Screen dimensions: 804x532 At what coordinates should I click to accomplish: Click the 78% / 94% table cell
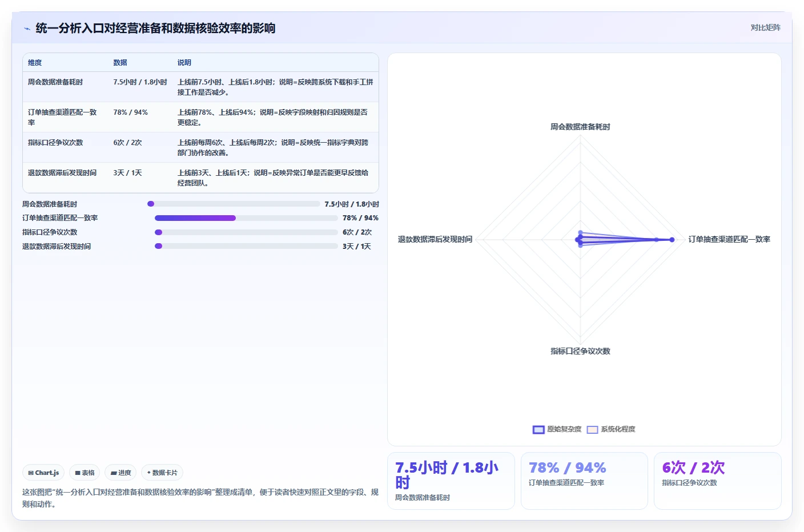(x=130, y=112)
